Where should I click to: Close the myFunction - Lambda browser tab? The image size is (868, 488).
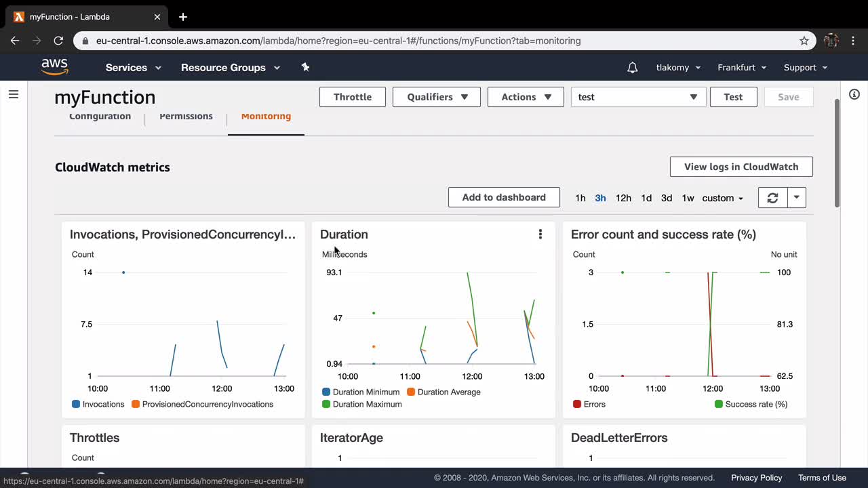pos(156,17)
